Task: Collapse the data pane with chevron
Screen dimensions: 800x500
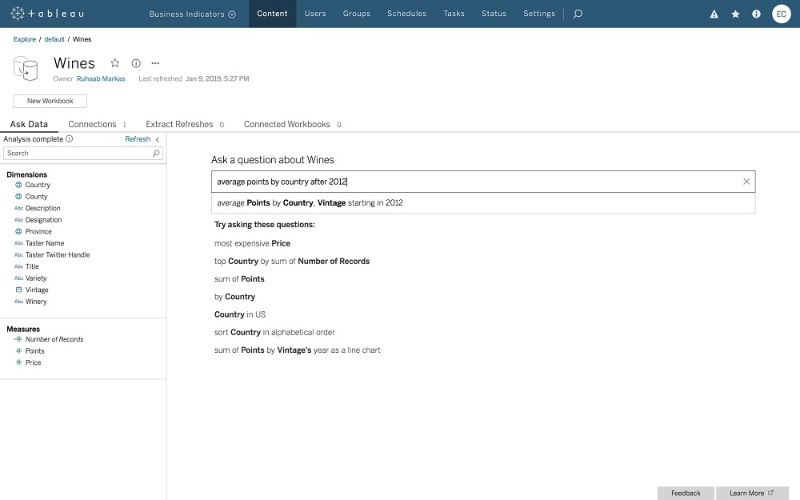Action: [x=158, y=139]
